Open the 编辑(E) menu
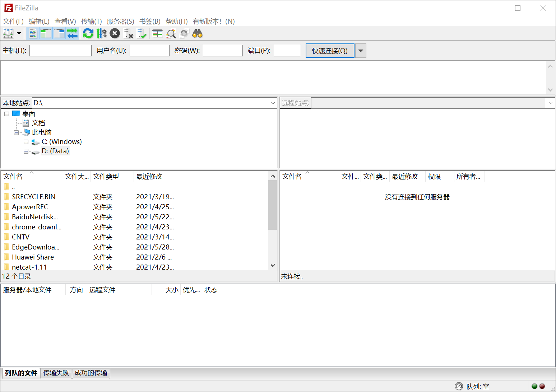Screen dimensions: 556x392 point(39,21)
